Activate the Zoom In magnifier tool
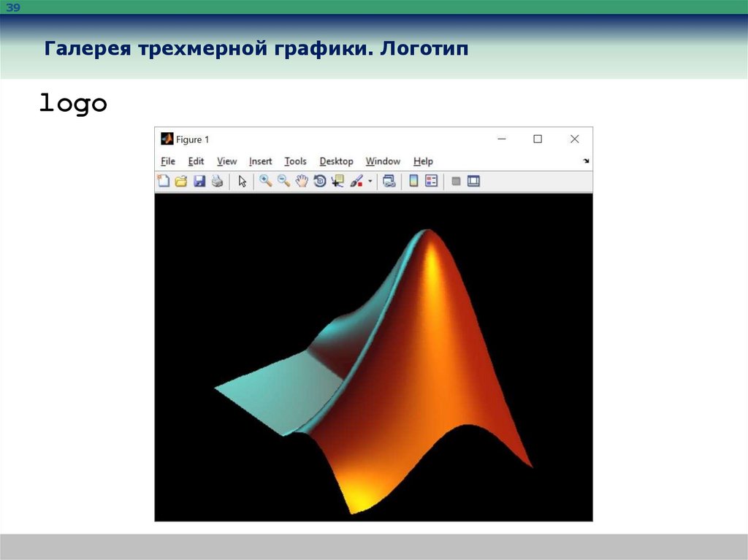 coord(266,181)
